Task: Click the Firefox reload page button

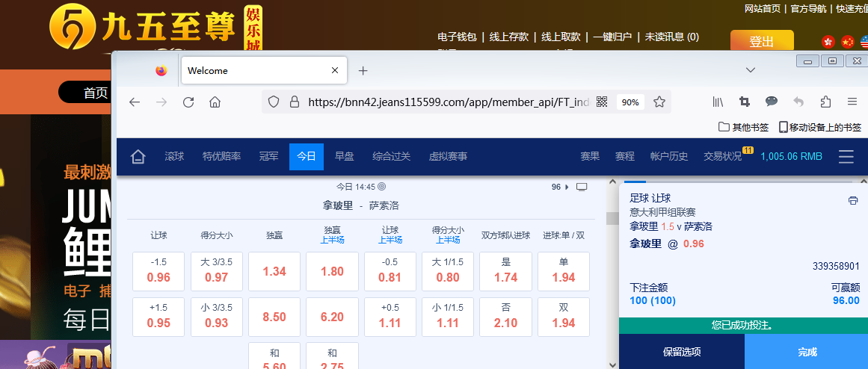Action: [188, 102]
